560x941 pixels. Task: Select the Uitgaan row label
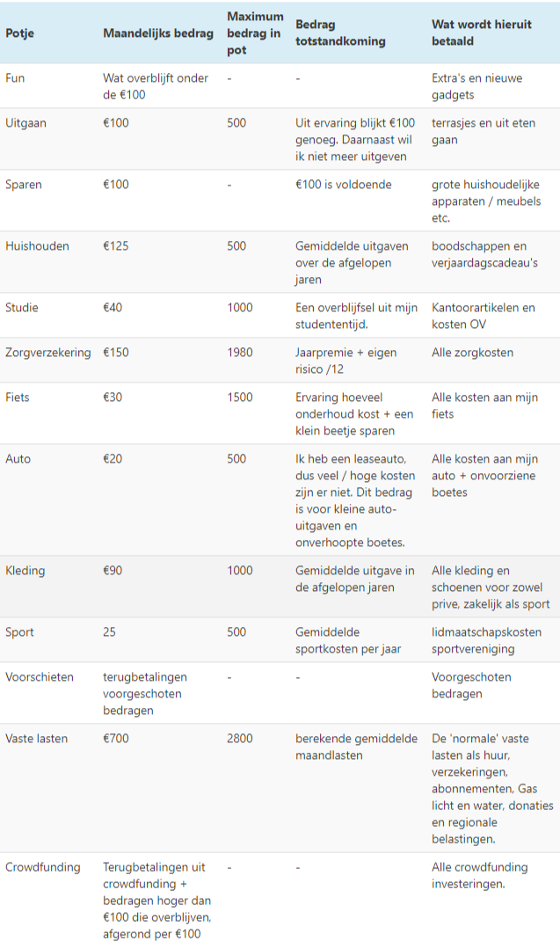tap(25, 123)
